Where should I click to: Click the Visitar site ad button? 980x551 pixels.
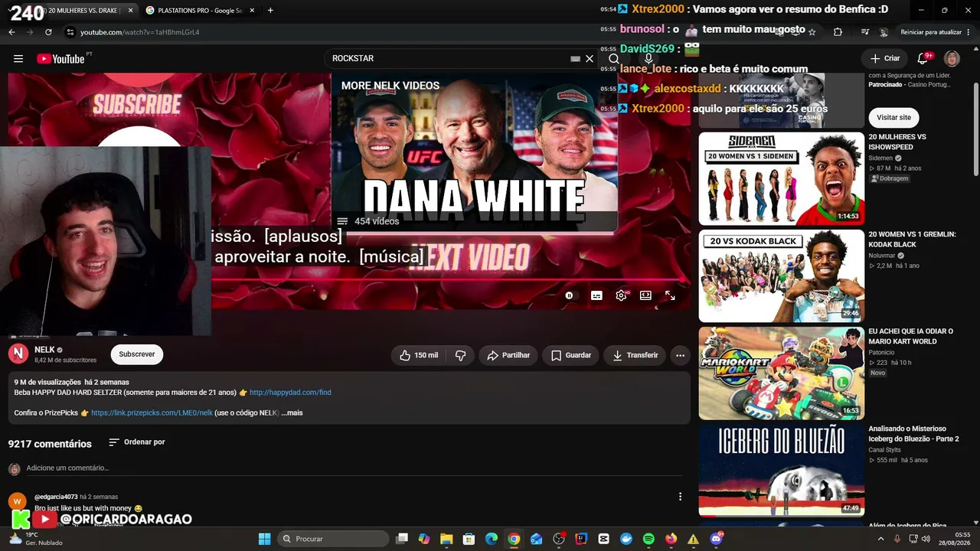point(893,118)
